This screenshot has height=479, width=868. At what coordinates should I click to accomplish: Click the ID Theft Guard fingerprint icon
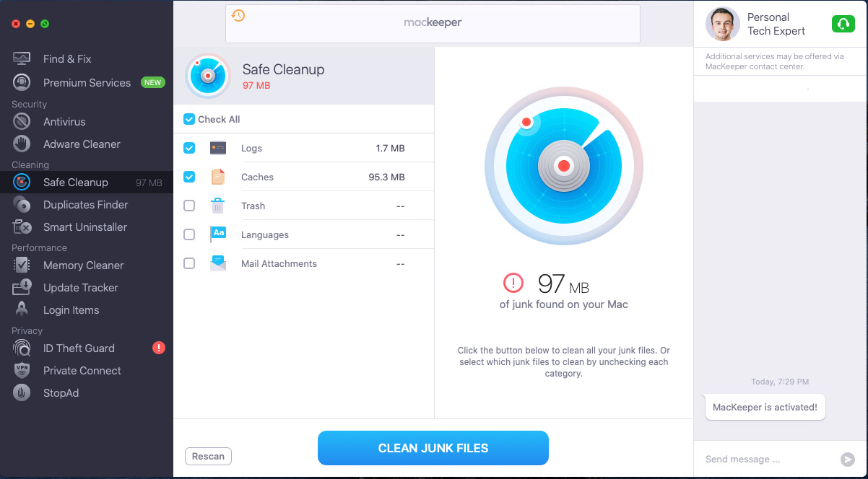click(x=22, y=348)
